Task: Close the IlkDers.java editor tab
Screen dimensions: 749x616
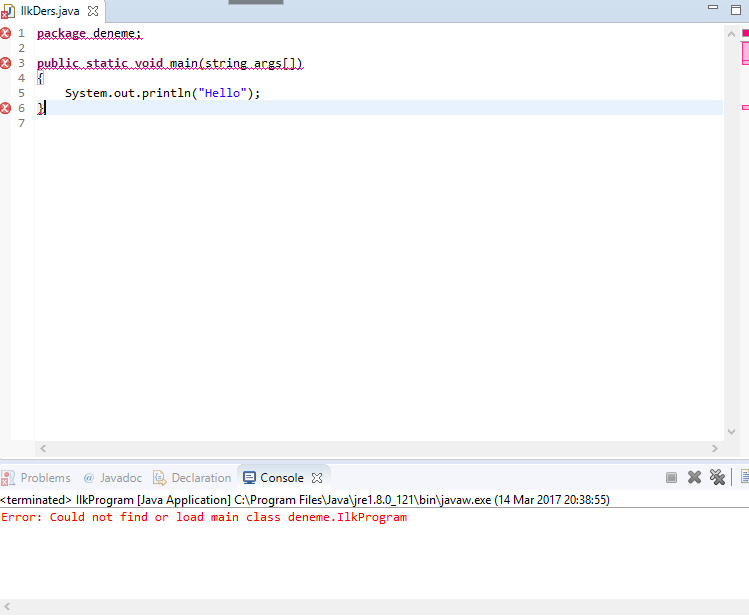Action: (x=93, y=11)
